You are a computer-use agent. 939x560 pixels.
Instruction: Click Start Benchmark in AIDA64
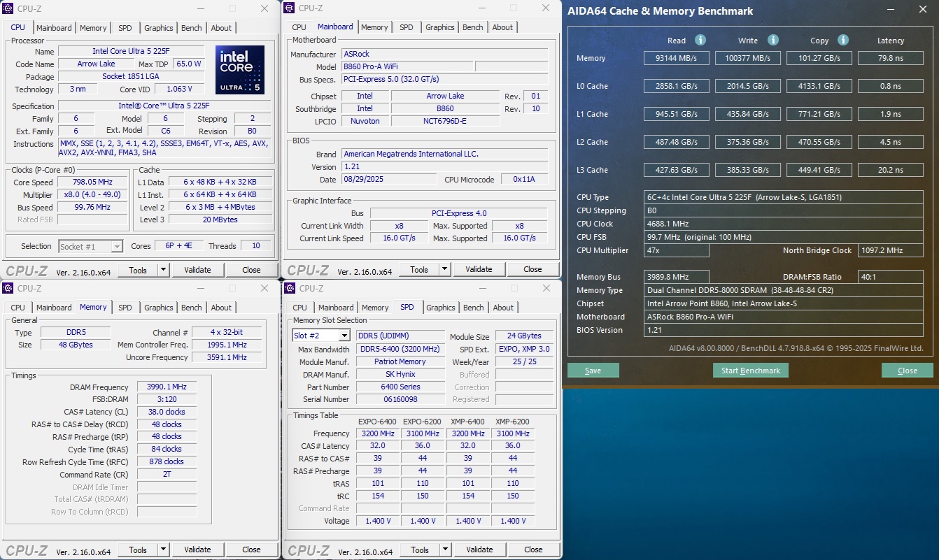751,371
